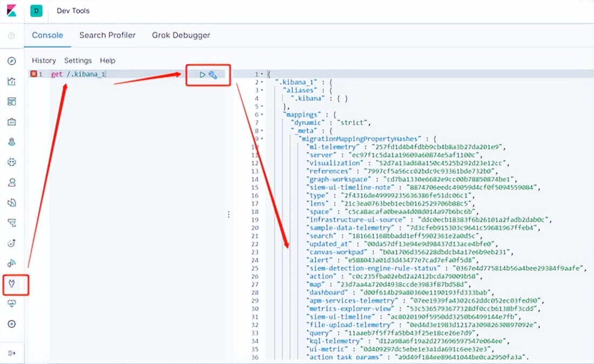Toggle fold marker on response line 5
Viewport: 594px width, 364px height.
[x=262, y=106]
